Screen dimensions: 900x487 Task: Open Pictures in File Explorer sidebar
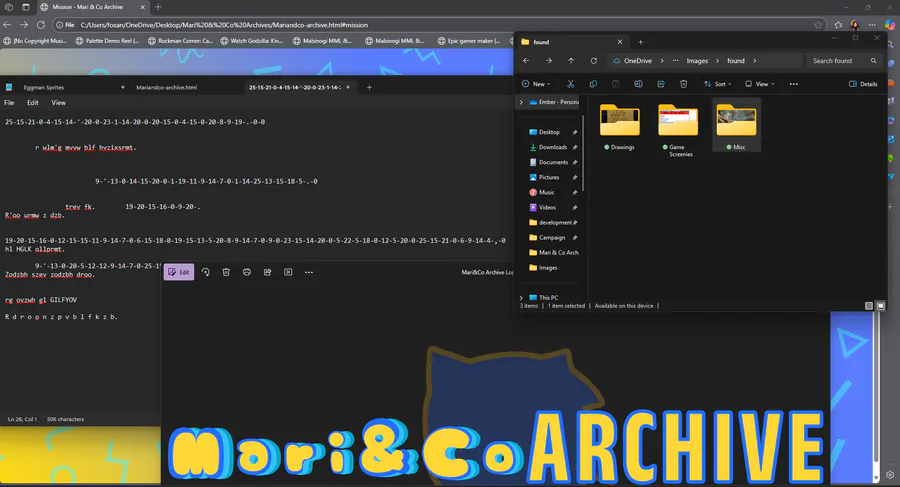(552, 177)
